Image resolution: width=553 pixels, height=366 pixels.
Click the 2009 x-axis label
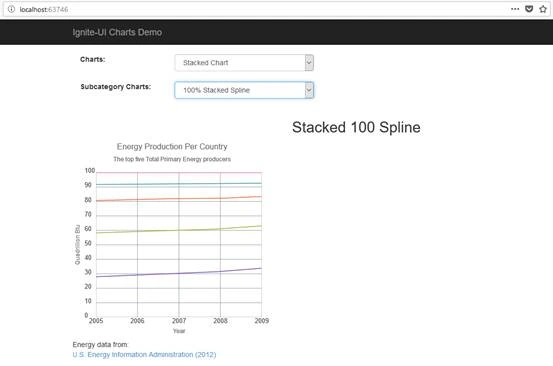click(x=262, y=321)
